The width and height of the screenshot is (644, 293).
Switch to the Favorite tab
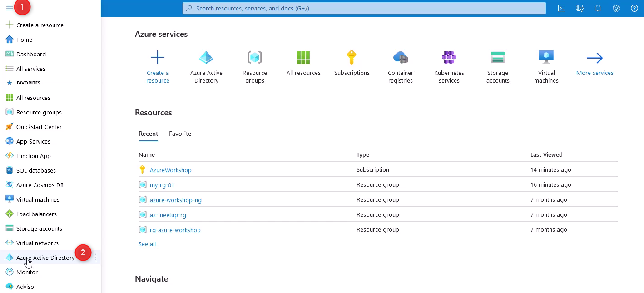pos(180,134)
